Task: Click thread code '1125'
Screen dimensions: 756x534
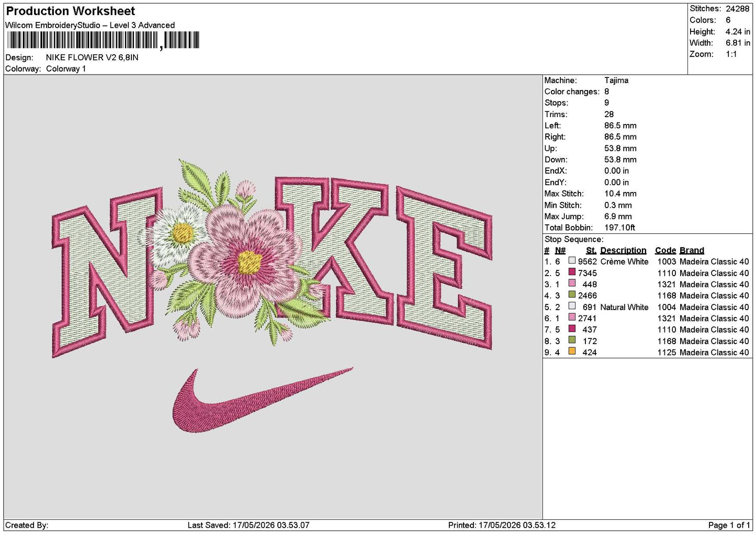Action: [667, 353]
